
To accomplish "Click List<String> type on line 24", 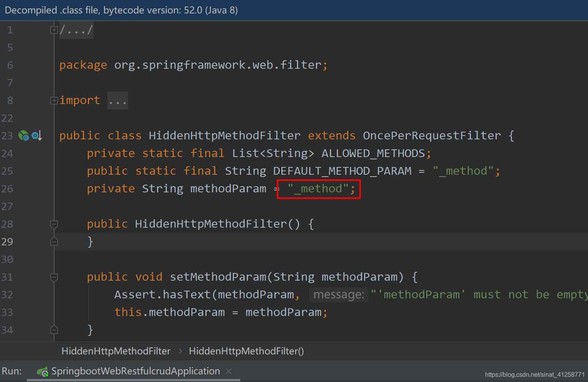I will tap(273, 153).
